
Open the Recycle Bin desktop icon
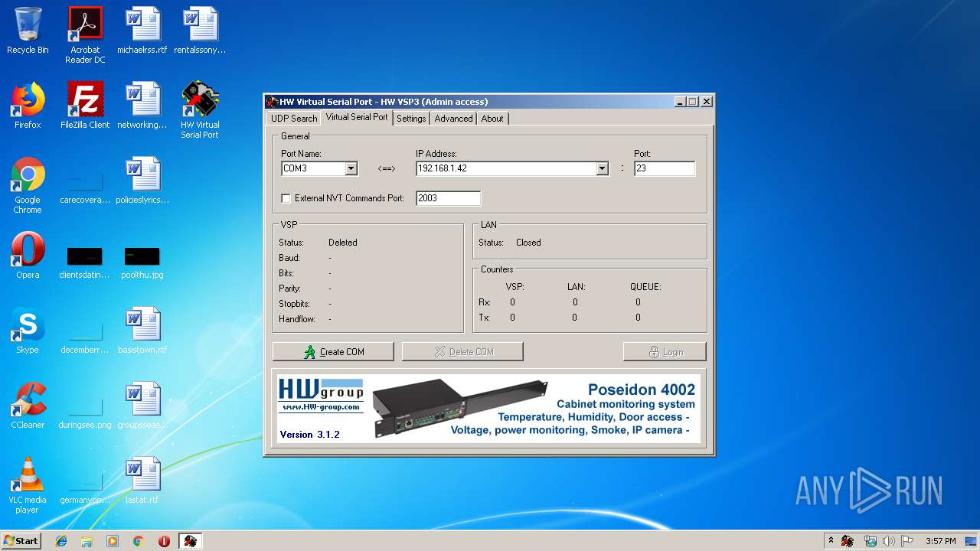28,31
